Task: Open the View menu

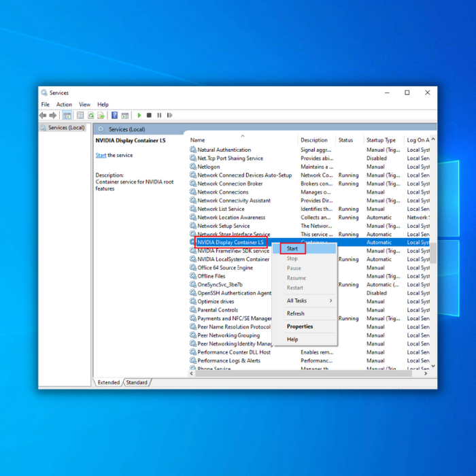Action: [84, 105]
